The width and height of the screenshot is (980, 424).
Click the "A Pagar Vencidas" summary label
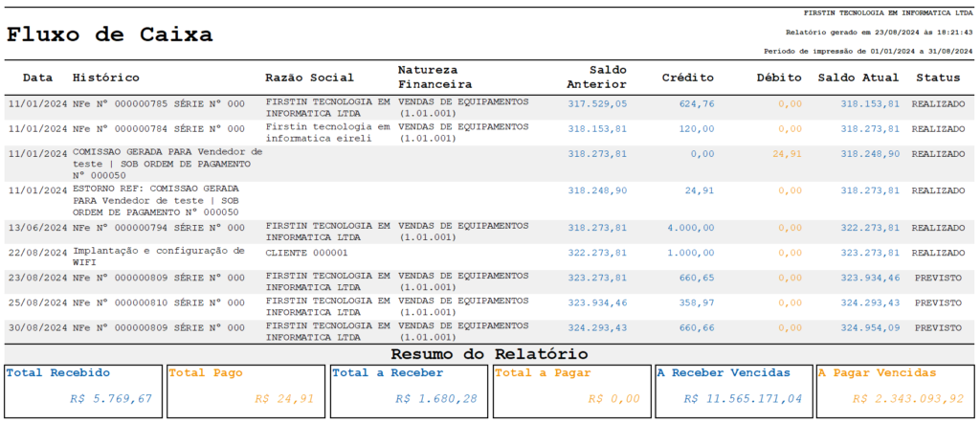[x=878, y=373]
